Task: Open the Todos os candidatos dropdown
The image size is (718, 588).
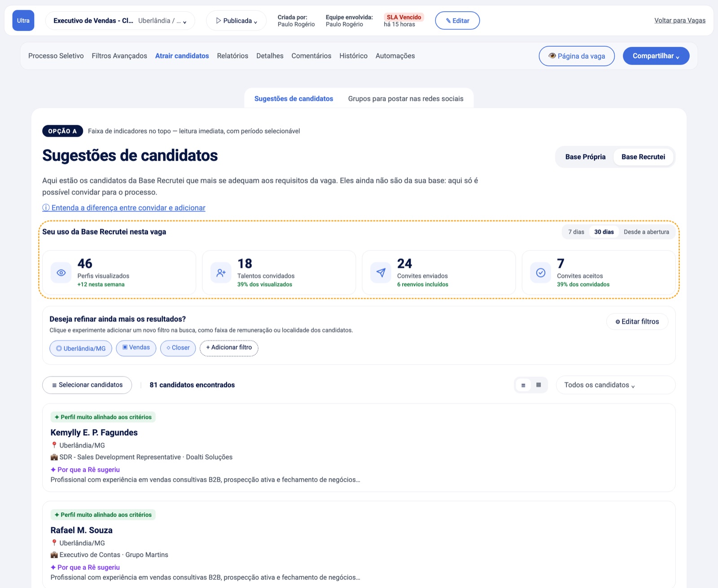Action: tap(616, 385)
